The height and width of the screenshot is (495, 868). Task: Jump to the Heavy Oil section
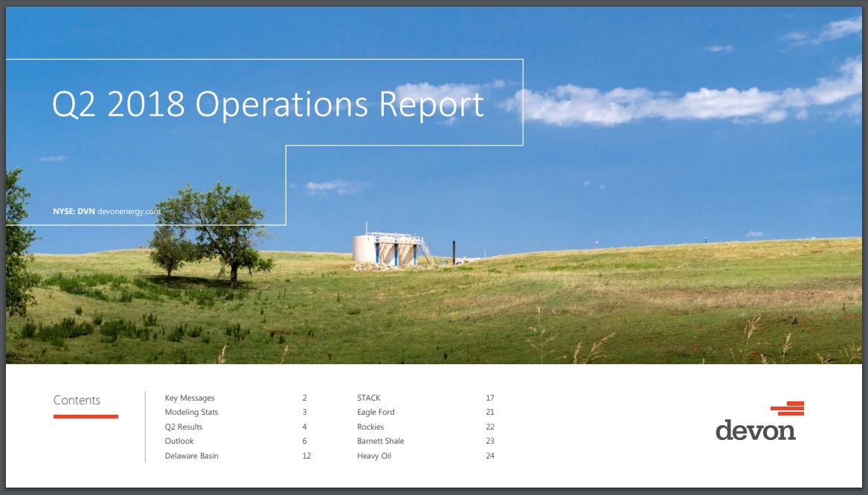click(x=373, y=456)
